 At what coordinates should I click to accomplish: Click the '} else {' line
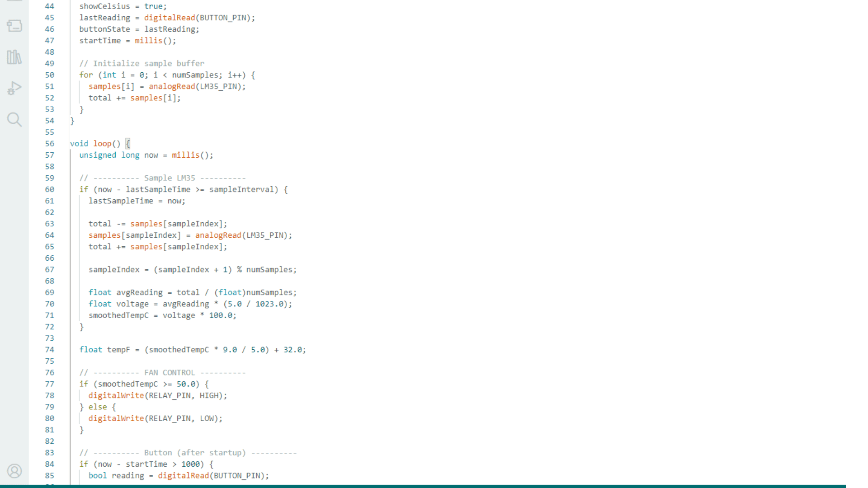pos(98,407)
